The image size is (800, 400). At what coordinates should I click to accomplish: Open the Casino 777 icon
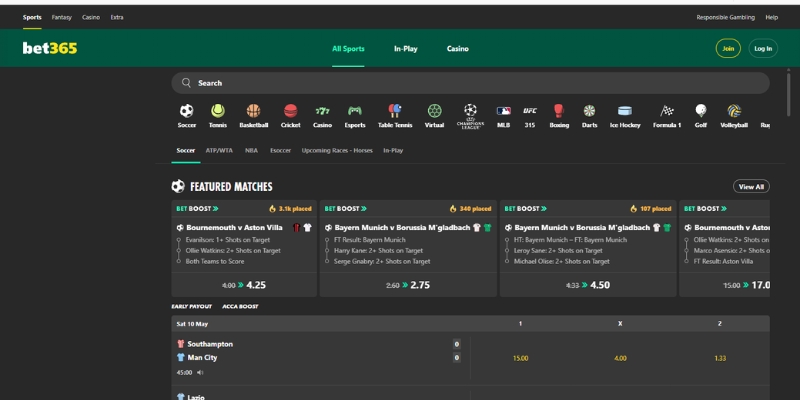322,111
